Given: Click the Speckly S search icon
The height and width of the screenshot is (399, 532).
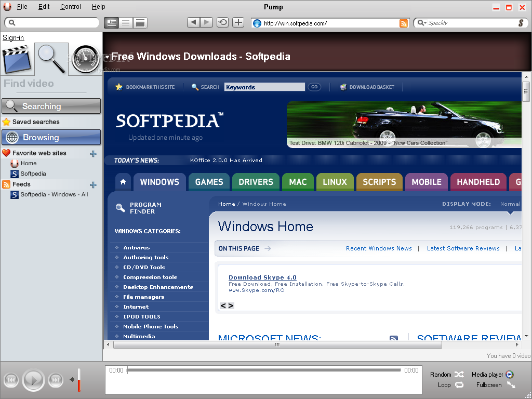Looking at the screenshot, I should (x=521, y=23).
